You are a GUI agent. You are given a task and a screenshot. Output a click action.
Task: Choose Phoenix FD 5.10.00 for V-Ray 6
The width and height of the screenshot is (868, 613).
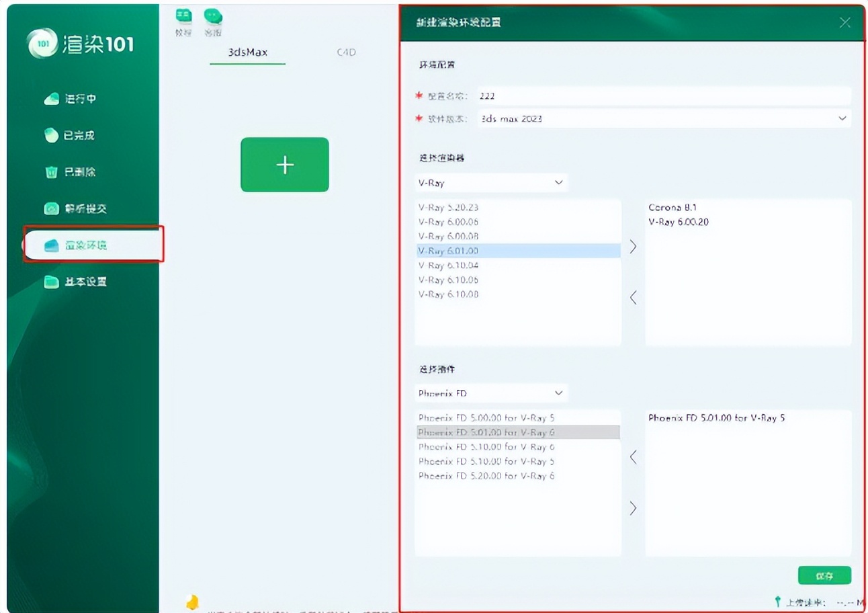pyautogui.click(x=518, y=447)
